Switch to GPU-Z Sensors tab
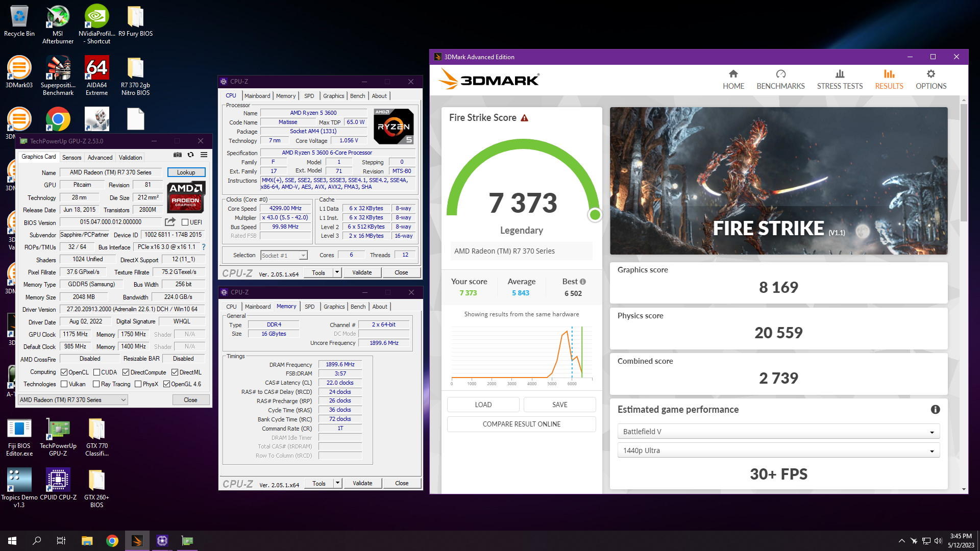Viewport: 980px width, 551px height. click(72, 158)
